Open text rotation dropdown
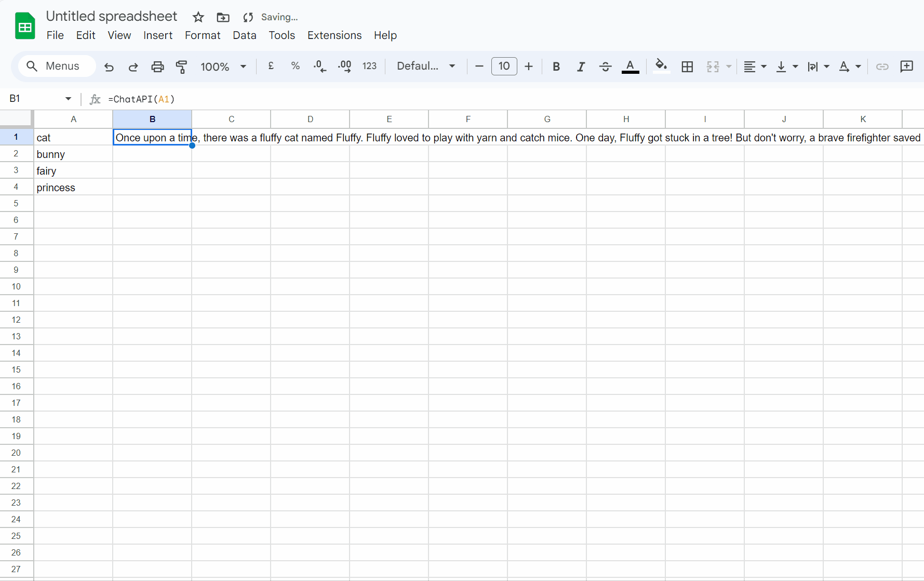Screen dimensions: 924x581 pos(850,67)
